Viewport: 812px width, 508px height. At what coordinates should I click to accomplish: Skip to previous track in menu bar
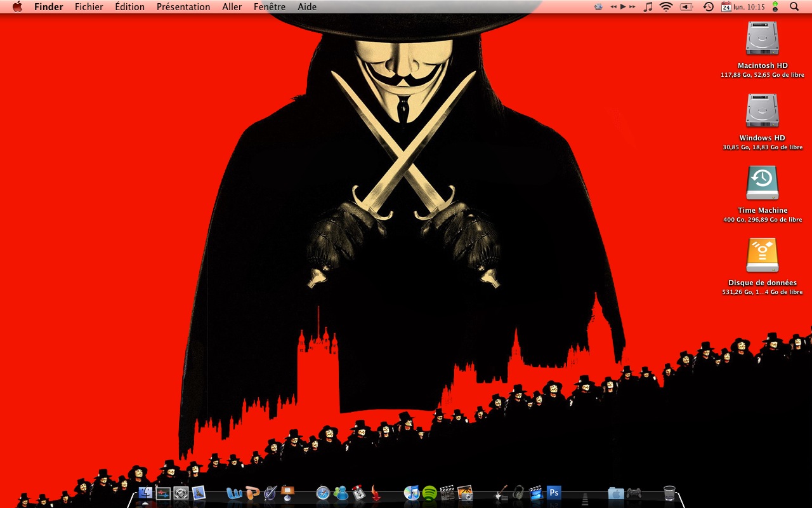coord(613,6)
